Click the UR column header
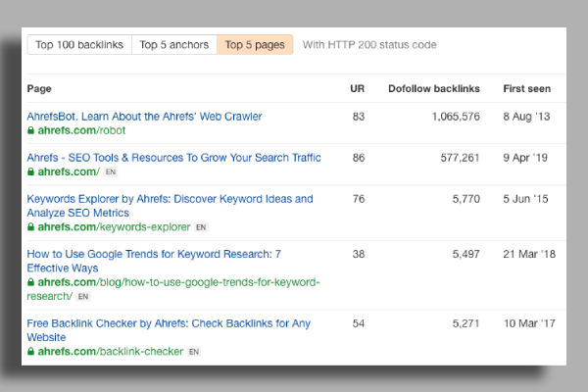The image size is (588, 392). pyautogui.click(x=357, y=89)
